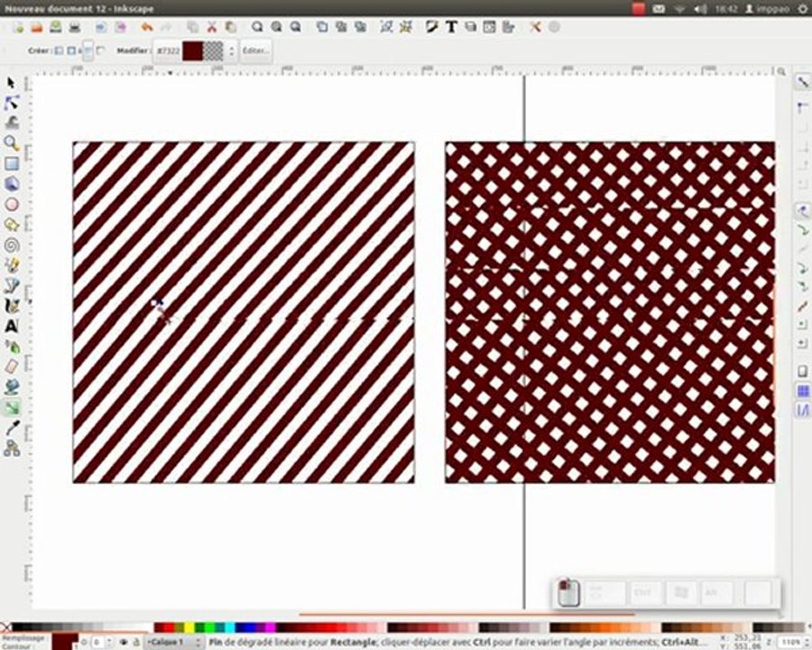Click the Duplicate icon
Viewport: 812px width, 650px height.
click(322, 27)
